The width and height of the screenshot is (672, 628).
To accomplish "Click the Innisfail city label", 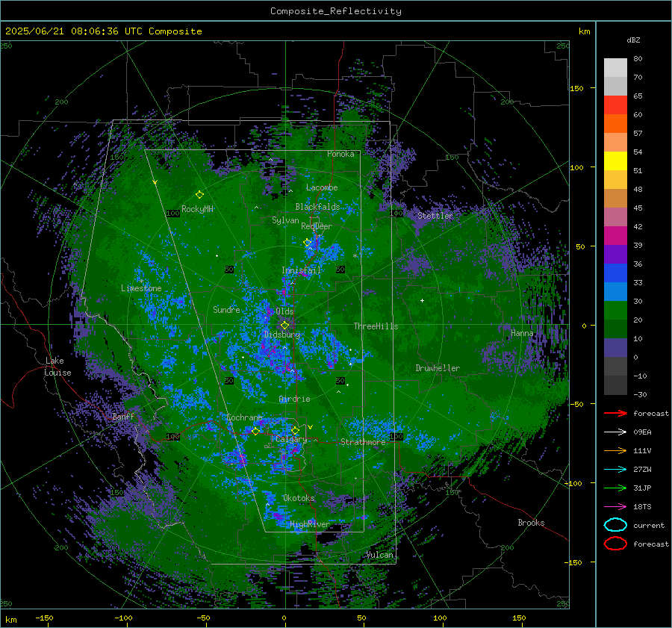I will coord(301,270).
